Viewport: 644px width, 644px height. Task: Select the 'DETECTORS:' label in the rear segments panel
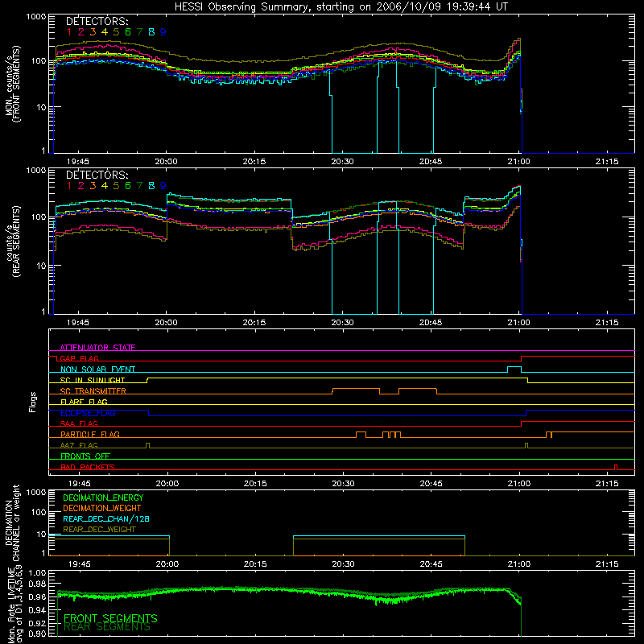[97, 175]
